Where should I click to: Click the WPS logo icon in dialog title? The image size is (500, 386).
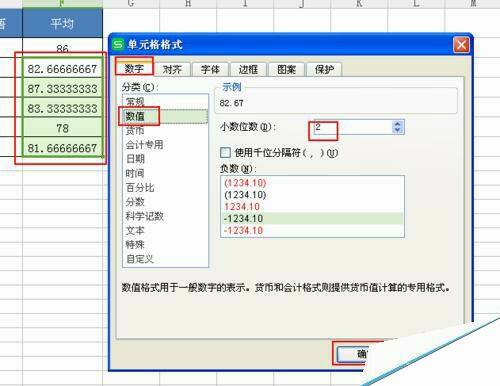(118, 44)
